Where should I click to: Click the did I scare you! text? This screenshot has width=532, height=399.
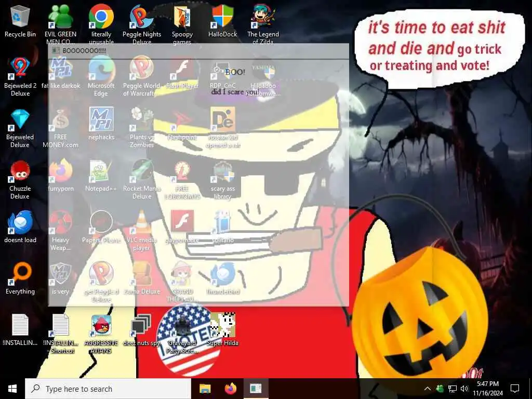click(234, 91)
